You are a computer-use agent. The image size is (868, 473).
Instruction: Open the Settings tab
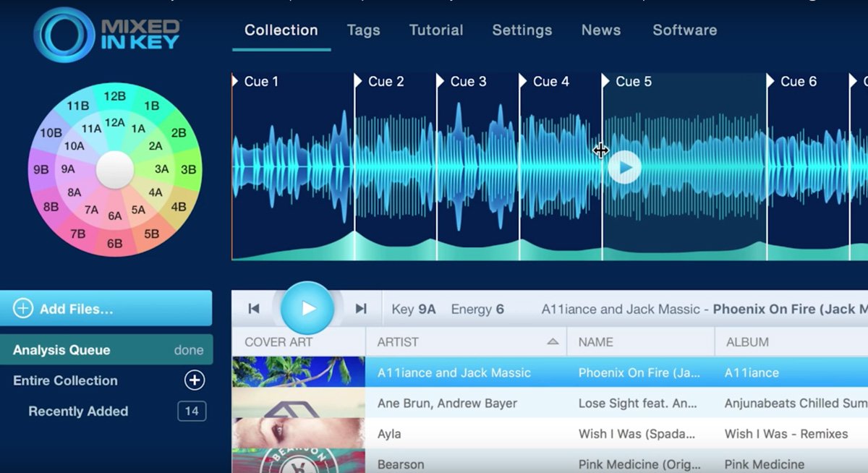(x=522, y=30)
